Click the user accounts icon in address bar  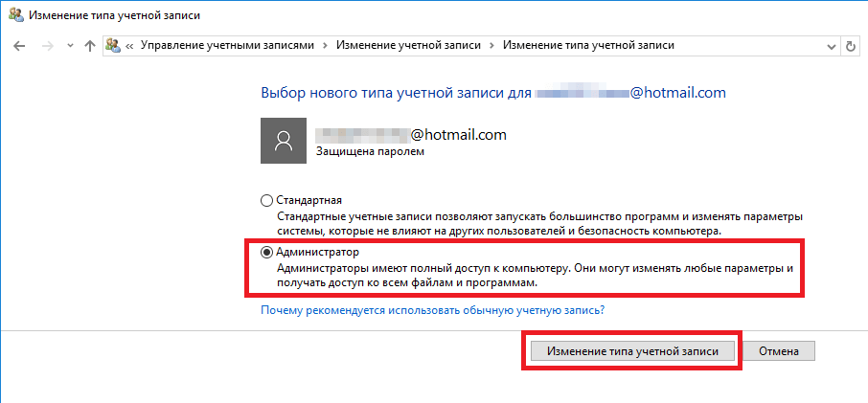click(x=114, y=45)
